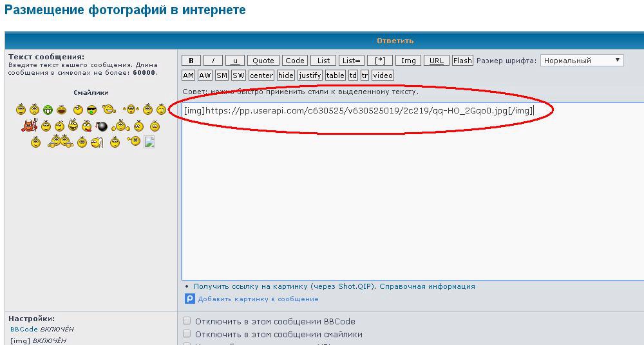Tick 'Отключить в этом сообщении смайлики' checkbox
The height and width of the screenshot is (345, 644).
click(x=187, y=334)
